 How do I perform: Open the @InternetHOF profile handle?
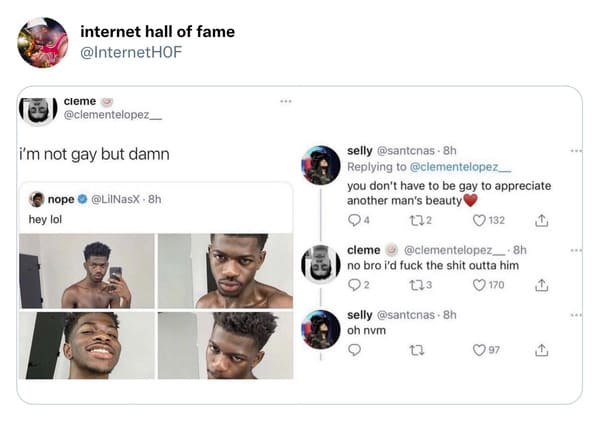[x=131, y=52]
